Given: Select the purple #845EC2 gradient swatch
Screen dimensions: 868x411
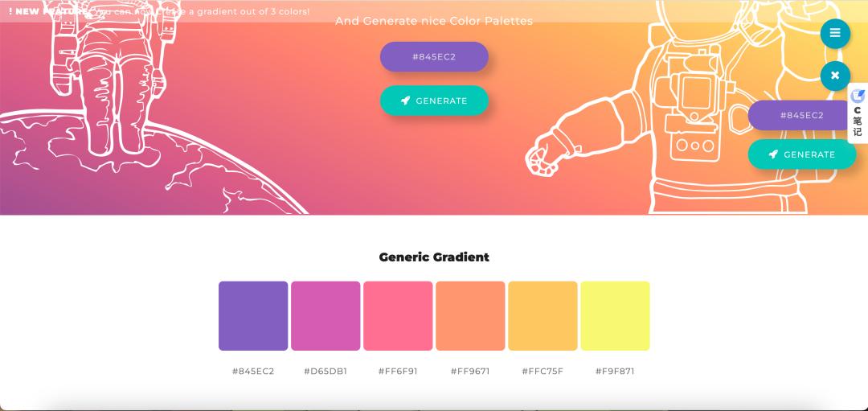Looking at the screenshot, I should point(253,315).
